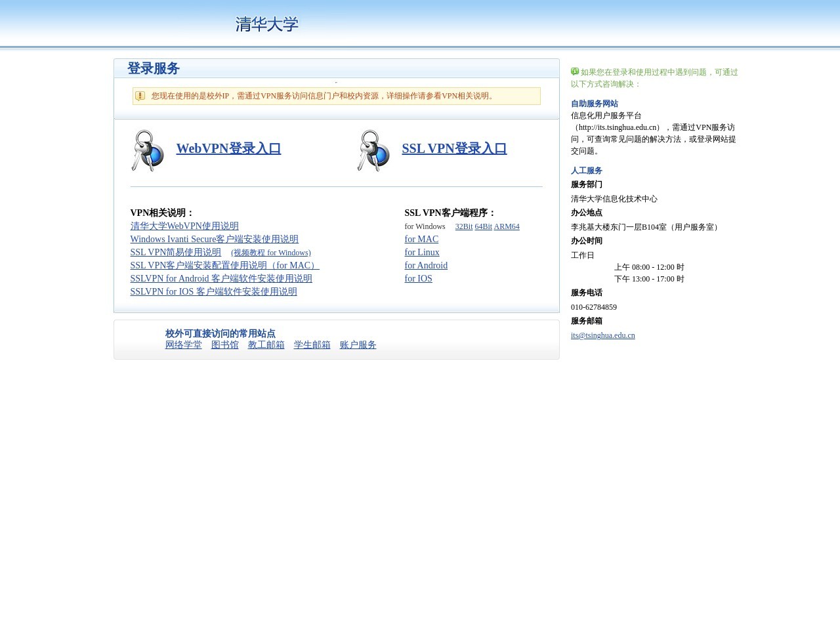Click the keys icon beside WebVPN登录入口

pos(148,151)
